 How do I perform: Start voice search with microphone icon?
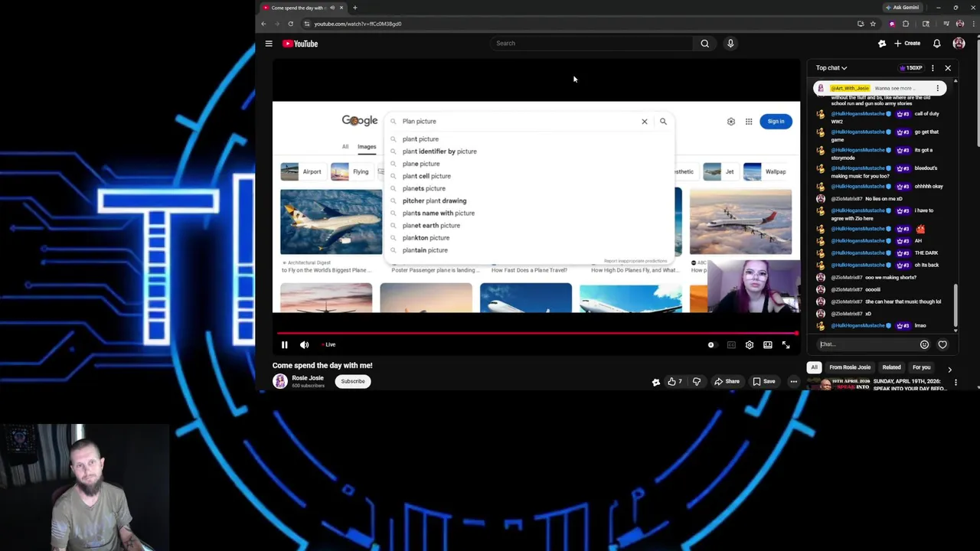pos(730,44)
